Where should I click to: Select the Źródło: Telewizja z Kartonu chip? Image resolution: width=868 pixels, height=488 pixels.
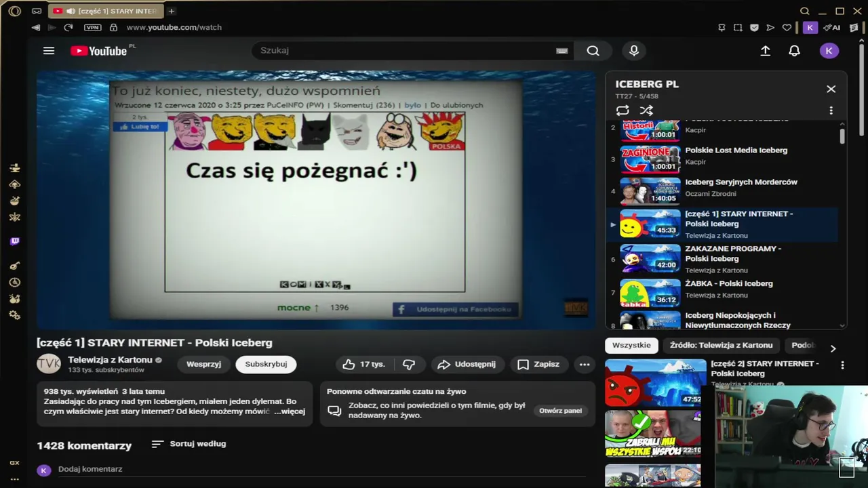(721, 346)
